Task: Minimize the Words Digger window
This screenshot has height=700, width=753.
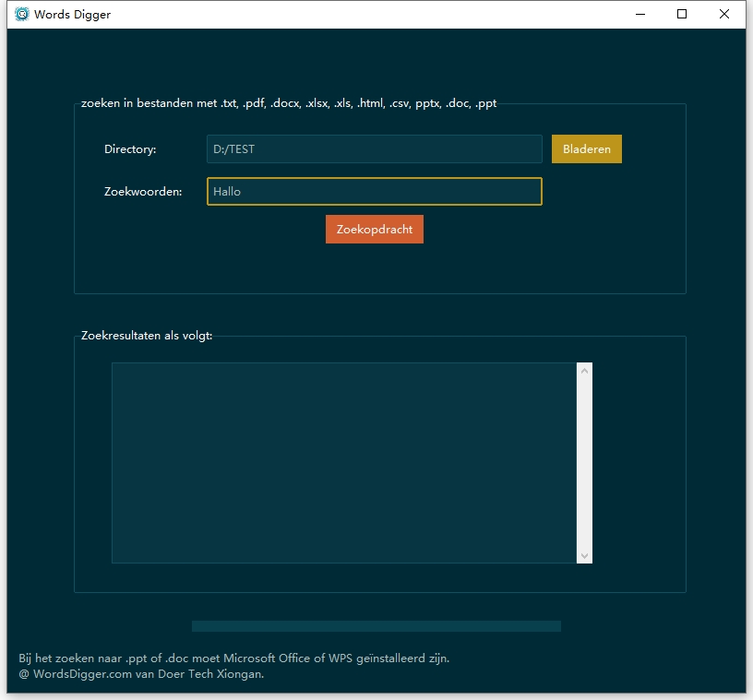Action: (640, 14)
